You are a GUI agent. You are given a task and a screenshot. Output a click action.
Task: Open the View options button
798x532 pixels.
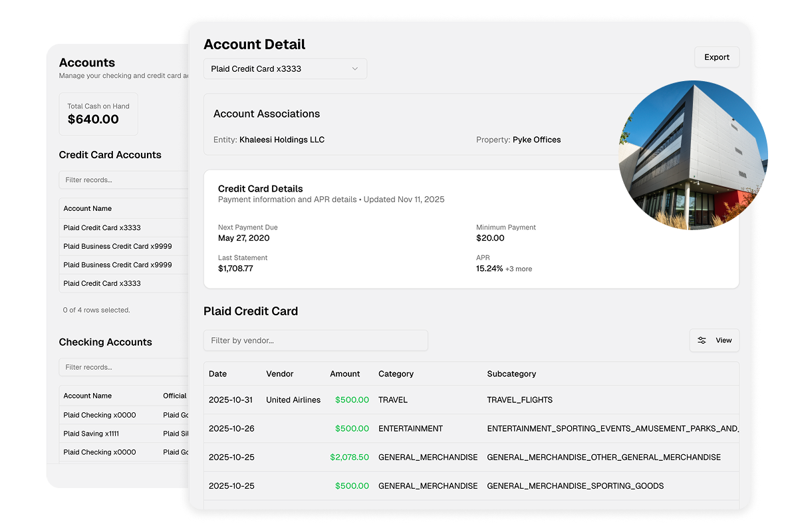point(714,340)
